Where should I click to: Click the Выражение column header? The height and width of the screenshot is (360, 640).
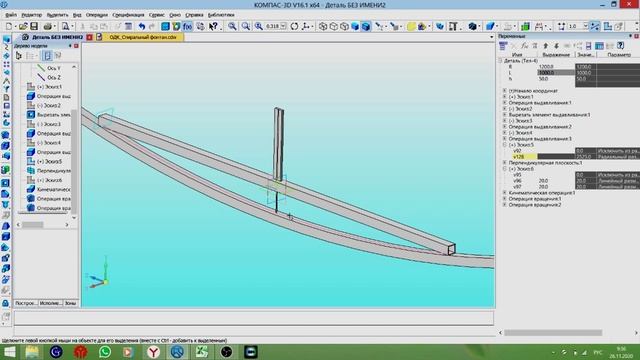click(x=556, y=55)
